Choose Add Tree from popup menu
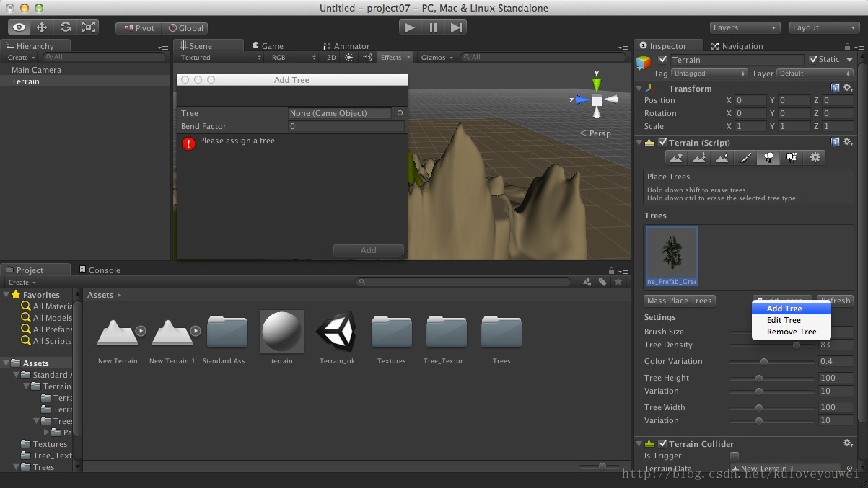The height and width of the screenshot is (488, 868). coord(792,309)
